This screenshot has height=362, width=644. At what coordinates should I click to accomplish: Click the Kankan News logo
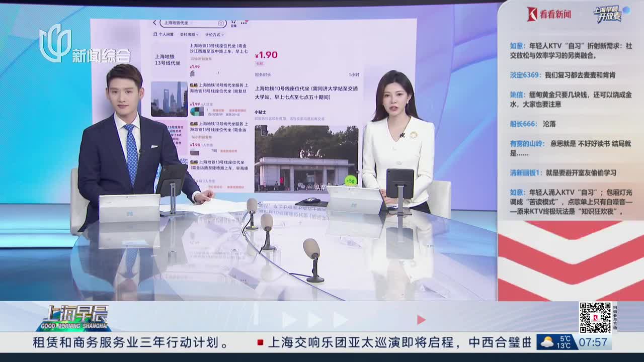click(x=549, y=14)
